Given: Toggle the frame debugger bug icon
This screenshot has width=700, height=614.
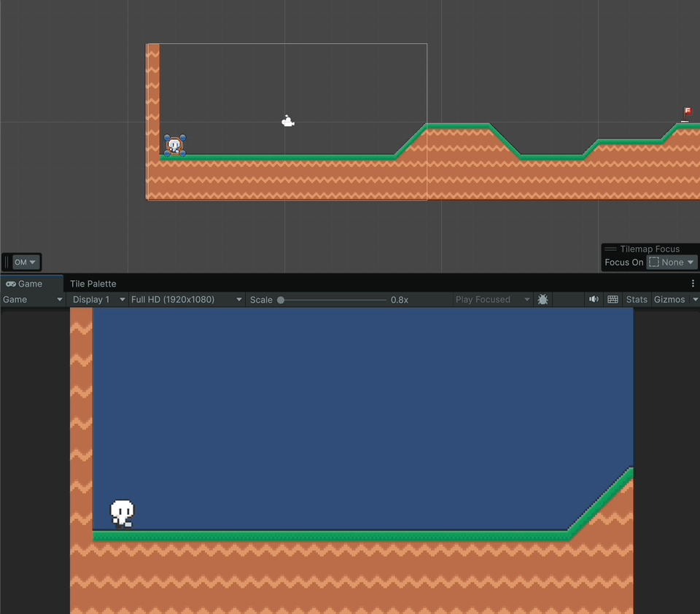Looking at the screenshot, I should click(x=542, y=300).
